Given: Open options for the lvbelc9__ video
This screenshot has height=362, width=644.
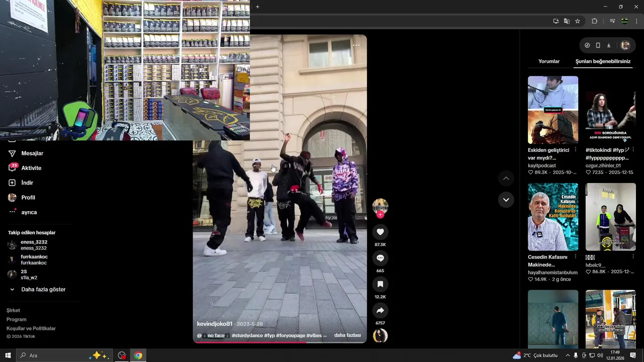Looking at the screenshot, I should tap(633, 257).
